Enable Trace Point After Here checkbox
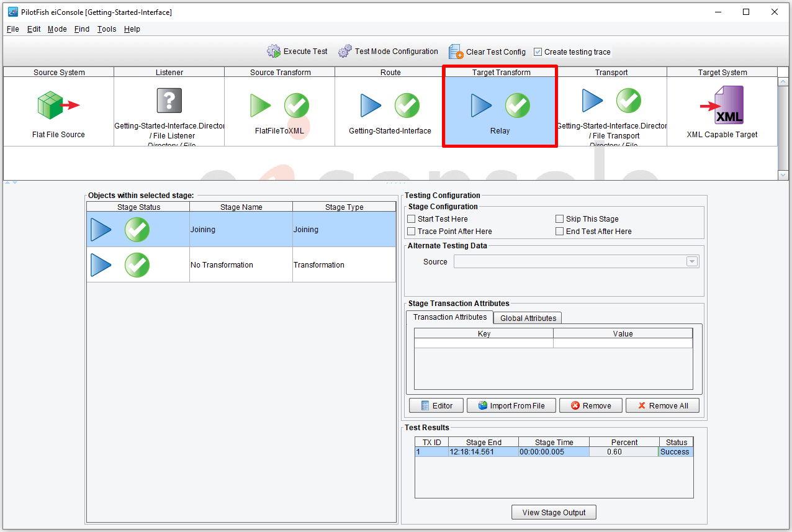The image size is (792, 532). [412, 232]
